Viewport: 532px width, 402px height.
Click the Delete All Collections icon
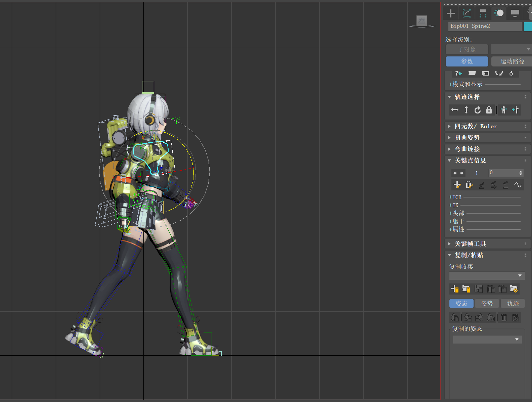tap(502, 289)
